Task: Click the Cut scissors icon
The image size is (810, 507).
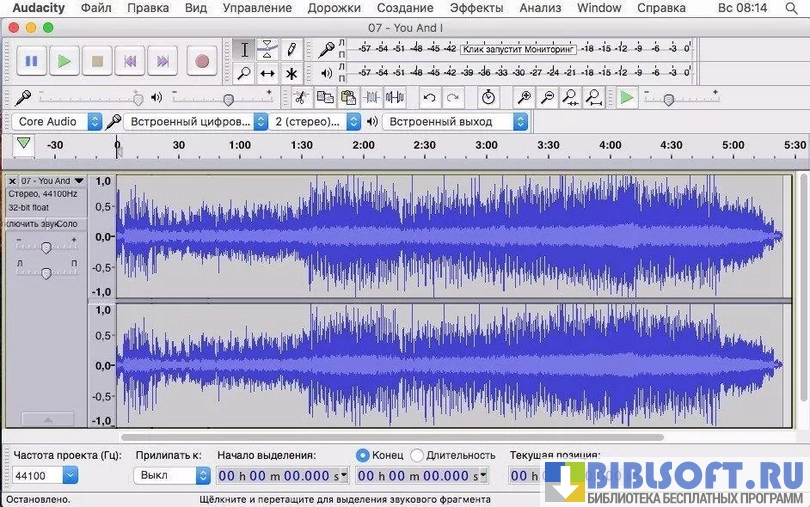Action: click(300, 97)
